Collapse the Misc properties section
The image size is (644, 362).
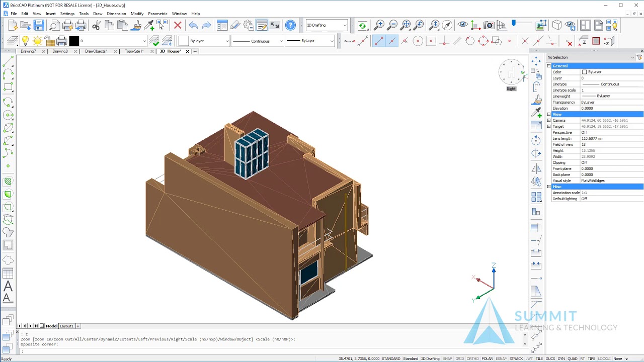(x=549, y=187)
